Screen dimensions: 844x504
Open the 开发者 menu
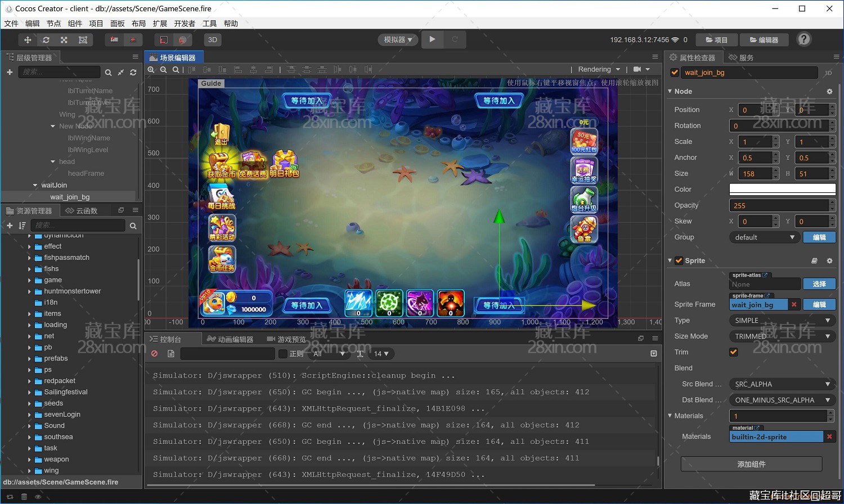point(185,24)
